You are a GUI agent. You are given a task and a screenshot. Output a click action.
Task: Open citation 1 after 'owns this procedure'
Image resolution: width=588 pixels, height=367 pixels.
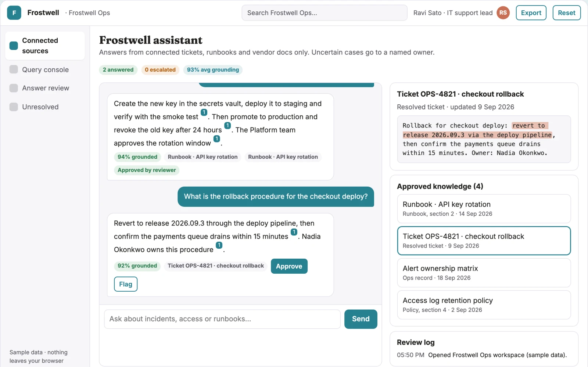click(219, 245)
